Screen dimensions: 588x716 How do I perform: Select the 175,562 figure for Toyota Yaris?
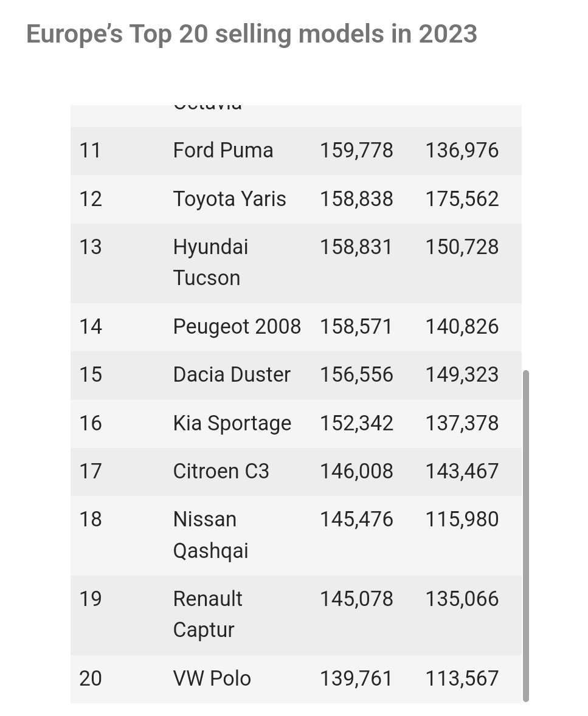(462, 199)
